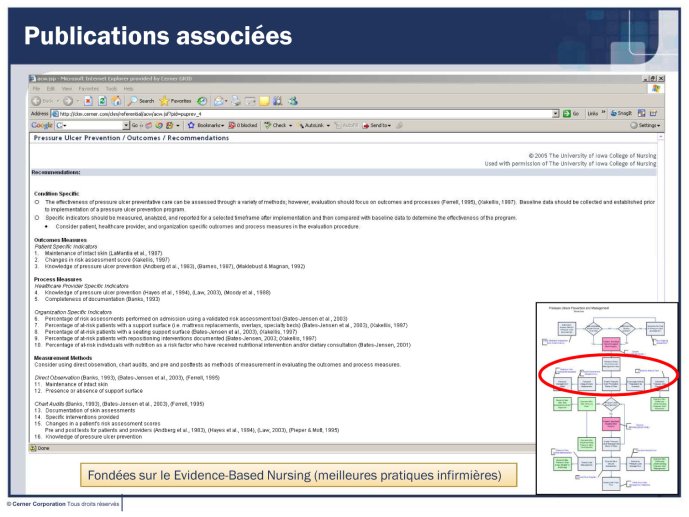689x517 pixels.
Task: Expand the Back button history arrow
Action: click(x=58, y=101)
